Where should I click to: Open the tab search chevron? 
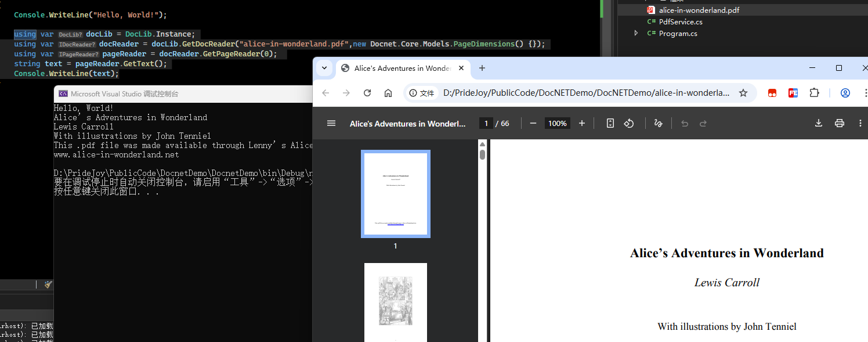pyautogui.click(x=324, y=68)
